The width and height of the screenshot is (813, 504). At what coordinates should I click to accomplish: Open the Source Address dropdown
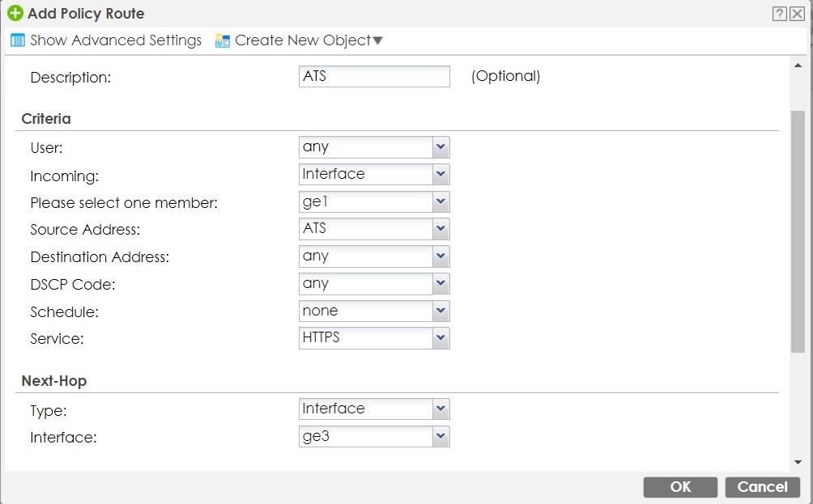click(441, 229)
